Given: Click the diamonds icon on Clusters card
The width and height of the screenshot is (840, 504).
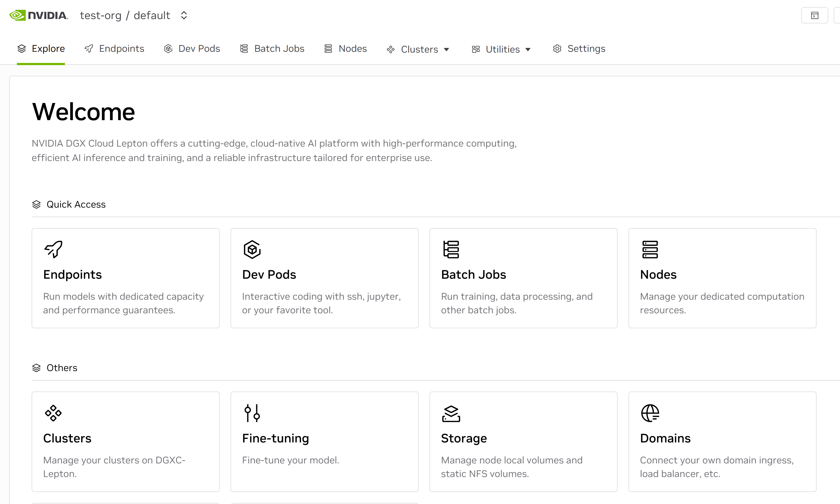Looking at the screenshot, I should point(53,413).
